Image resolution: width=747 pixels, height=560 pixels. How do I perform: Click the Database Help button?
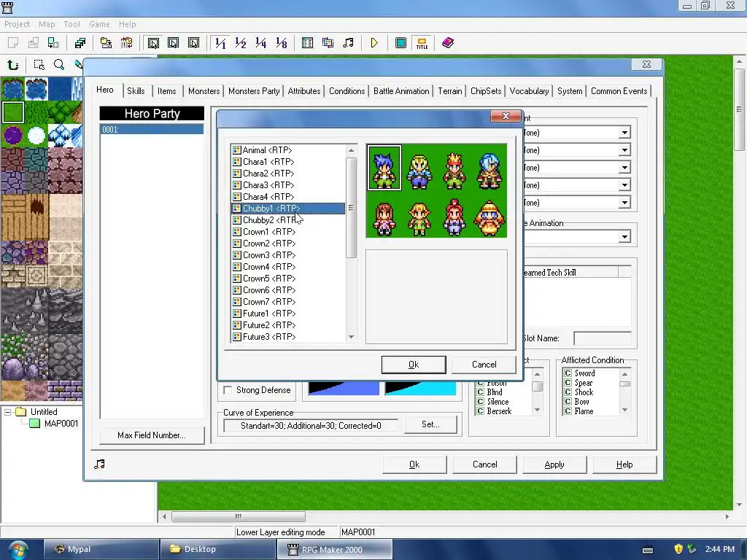[624, 464]
